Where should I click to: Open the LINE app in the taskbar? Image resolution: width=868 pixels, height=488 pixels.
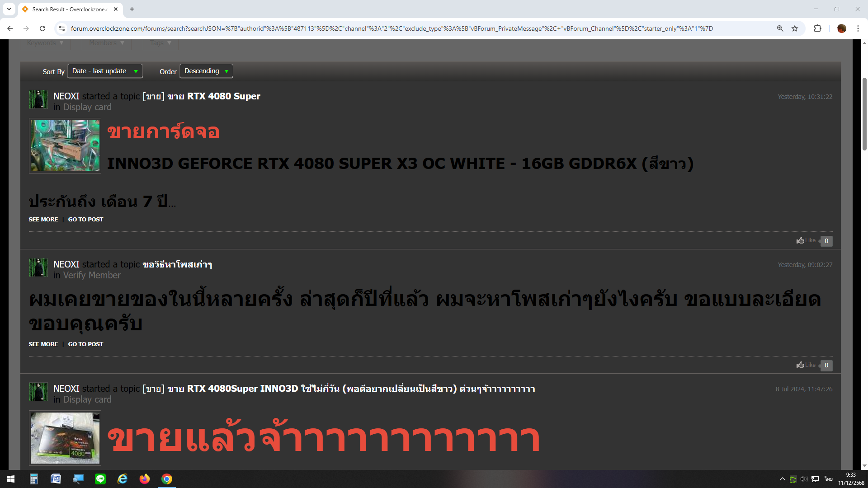point(100,479)
